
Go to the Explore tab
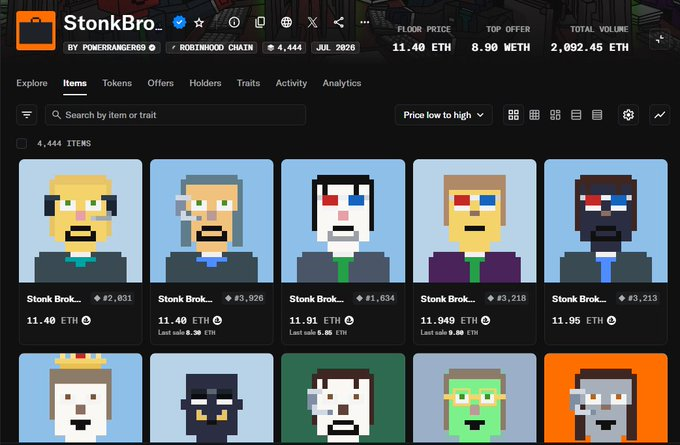click(32, 83)
